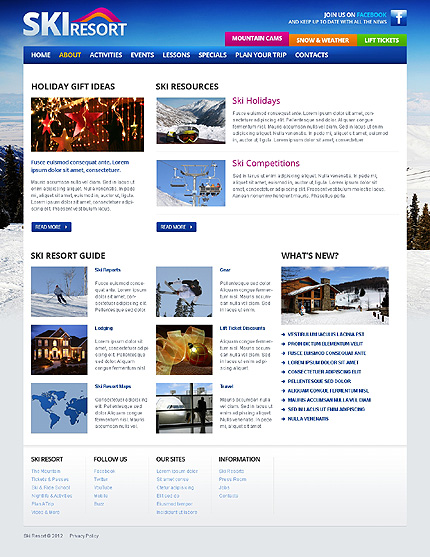Open the world map thumbnail
Screen dimensions: 430x557
[59, 408]
